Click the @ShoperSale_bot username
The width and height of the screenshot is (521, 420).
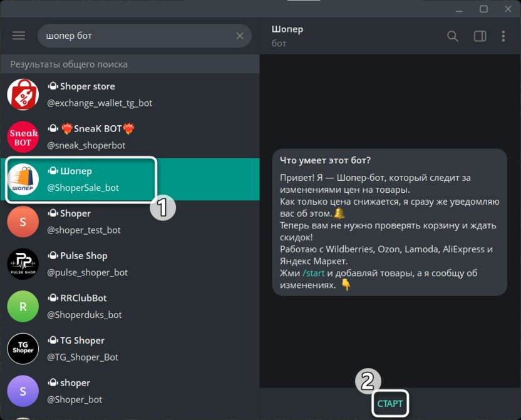click(83, 188)
